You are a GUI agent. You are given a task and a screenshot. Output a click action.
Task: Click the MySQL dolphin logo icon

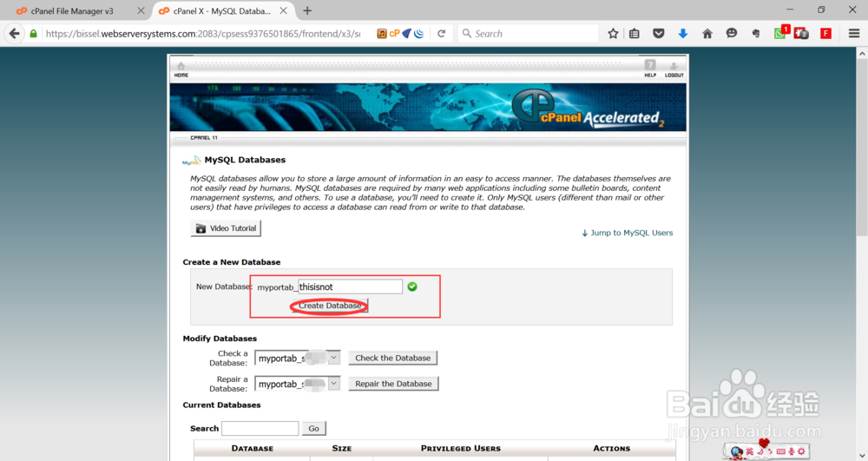tap(192, 161)
